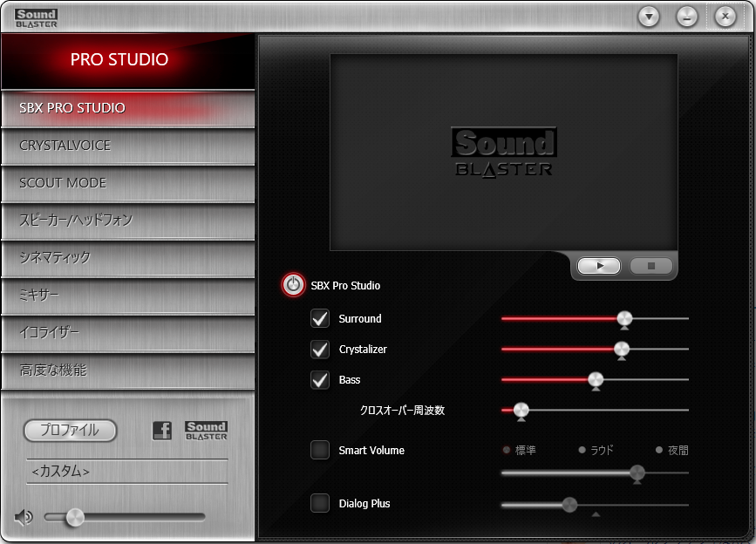This screenshot has height=544, width=756.
Task: Click the PRO STUDIO header
Action: tap(128, 61)
